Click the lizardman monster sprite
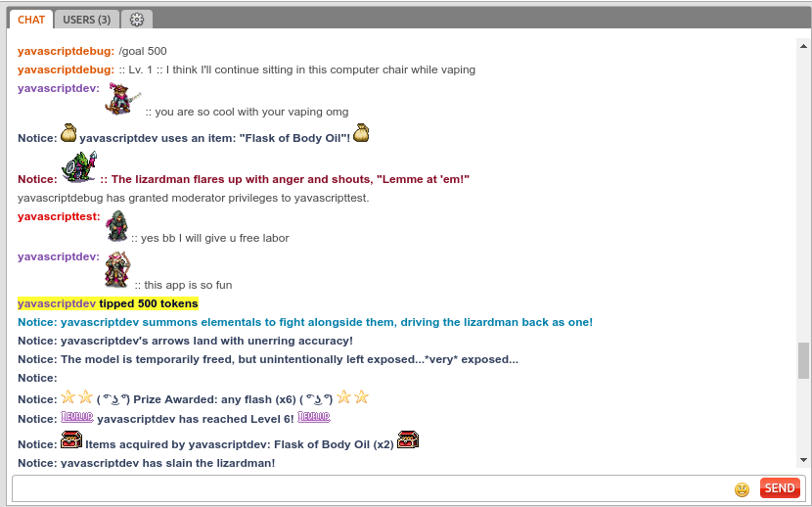812x507 pixels. pyautogui.click(x=78, y=167)
